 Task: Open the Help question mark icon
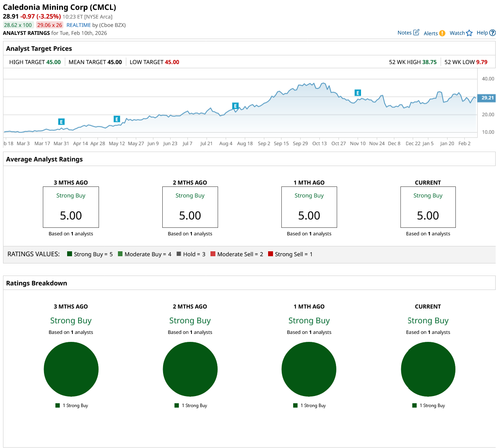tap(492, 33)
